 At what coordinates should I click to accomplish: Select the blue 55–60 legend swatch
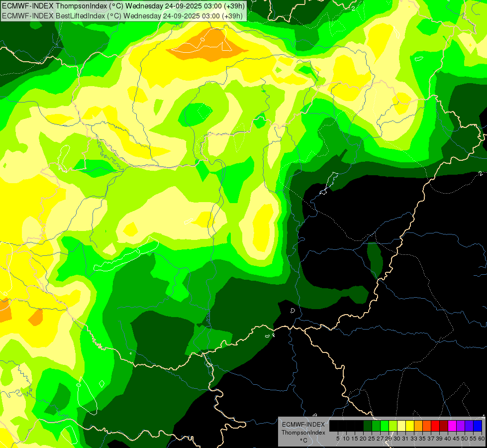(478, 426)
